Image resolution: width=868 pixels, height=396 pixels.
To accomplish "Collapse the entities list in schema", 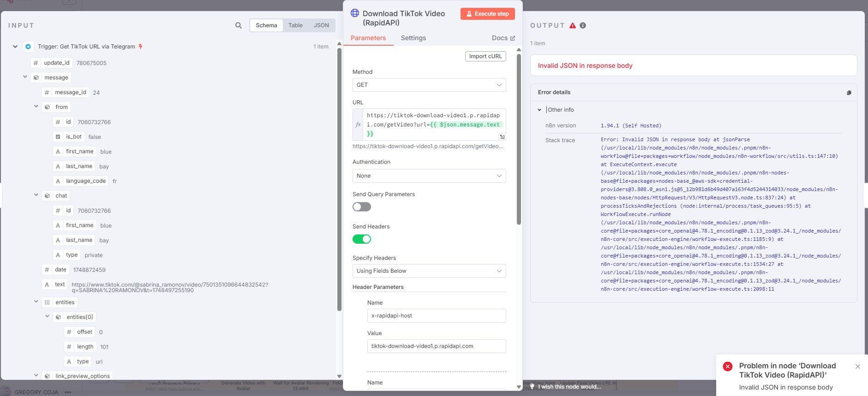I will coord(36,302).
